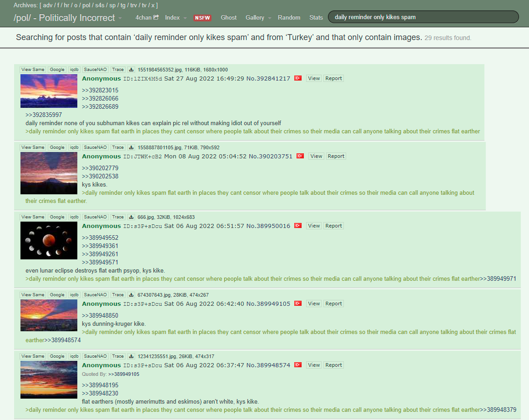The image size is (529, 420).
Task: Click post number No.389950016
Action: pos(268,226)
